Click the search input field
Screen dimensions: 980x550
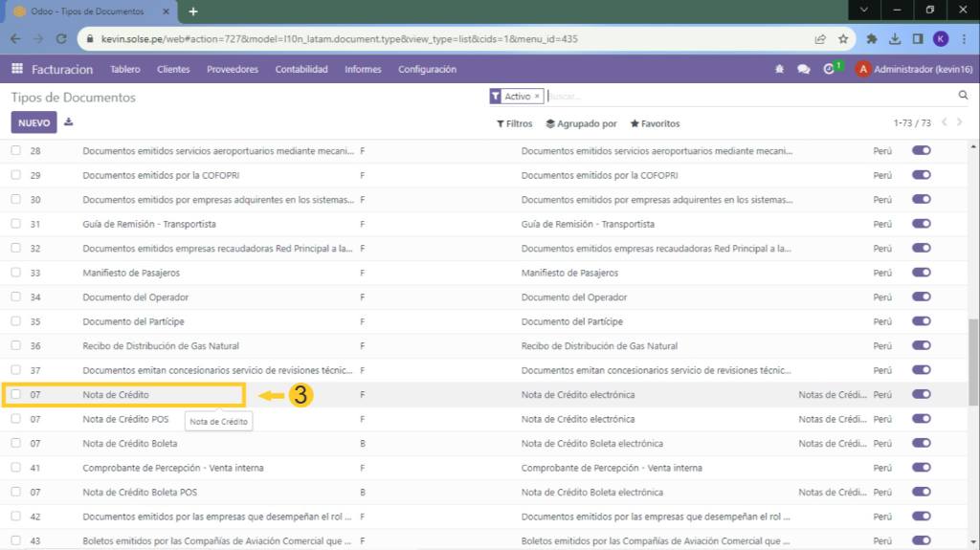[746, 97]
